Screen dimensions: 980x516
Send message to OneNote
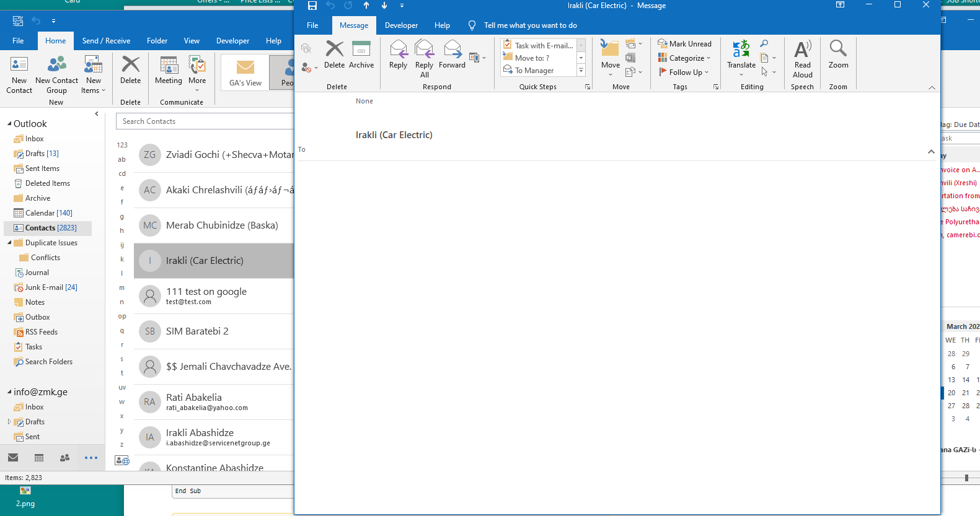click(630, 58)
